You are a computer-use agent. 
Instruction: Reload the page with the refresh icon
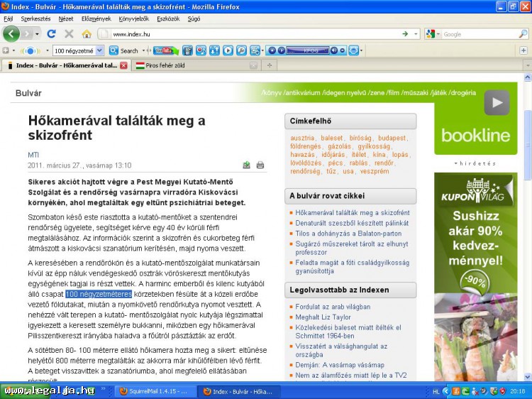coord(51,33)
